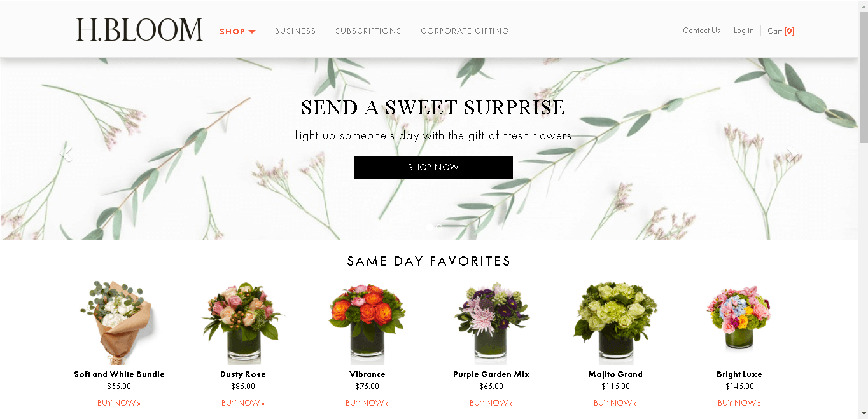Click the Log in link
868x419 pixels.
(x=743, y=31)
